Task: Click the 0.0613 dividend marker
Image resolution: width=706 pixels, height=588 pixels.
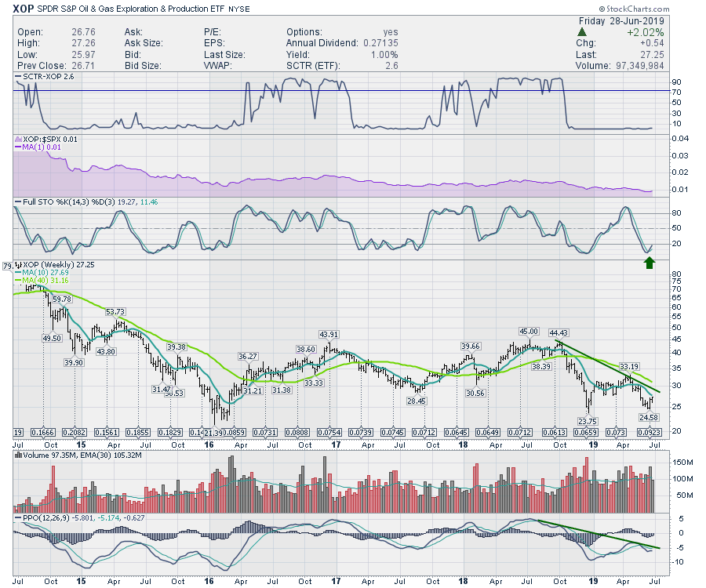Action: coord(555,432)
